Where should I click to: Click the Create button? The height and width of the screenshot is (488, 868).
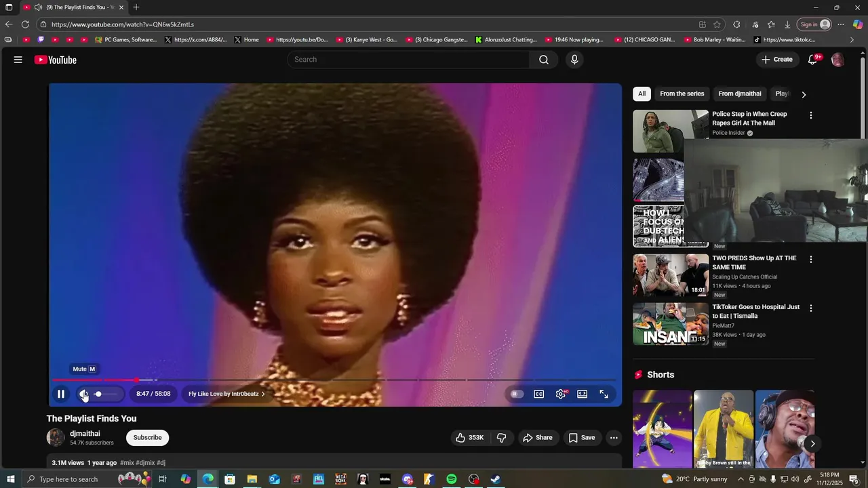click(777, 60)
